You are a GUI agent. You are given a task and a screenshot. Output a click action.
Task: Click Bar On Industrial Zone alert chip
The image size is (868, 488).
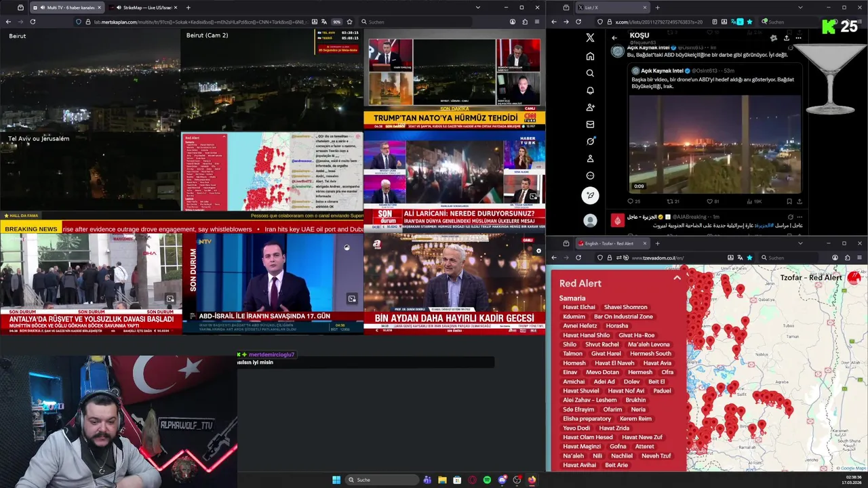[x=623, y=317]
